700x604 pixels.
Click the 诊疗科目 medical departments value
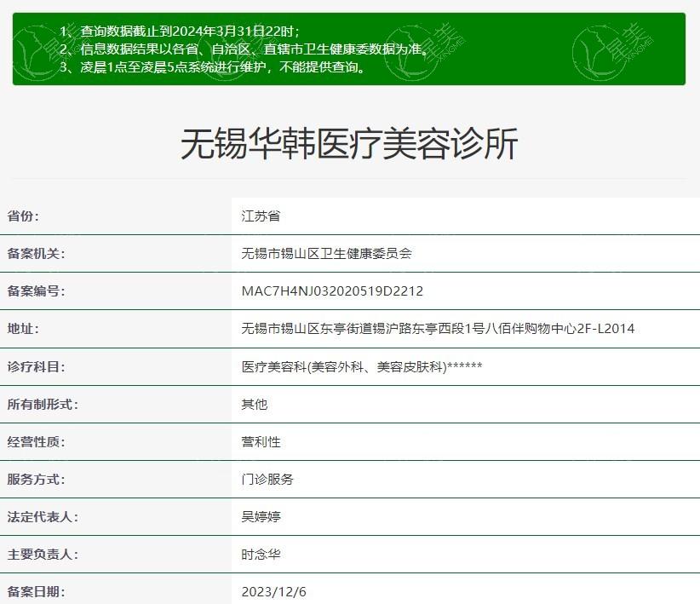click(x=362, y=366)
